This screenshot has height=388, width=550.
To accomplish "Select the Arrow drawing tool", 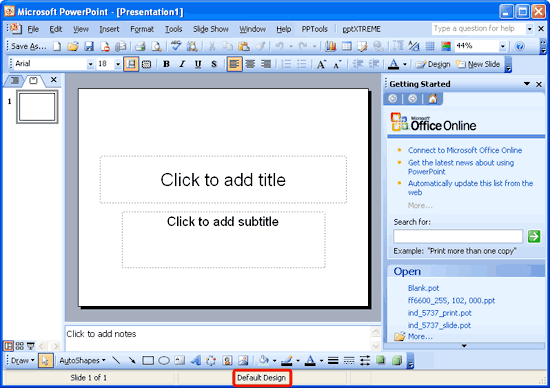I will click(132, 360).
